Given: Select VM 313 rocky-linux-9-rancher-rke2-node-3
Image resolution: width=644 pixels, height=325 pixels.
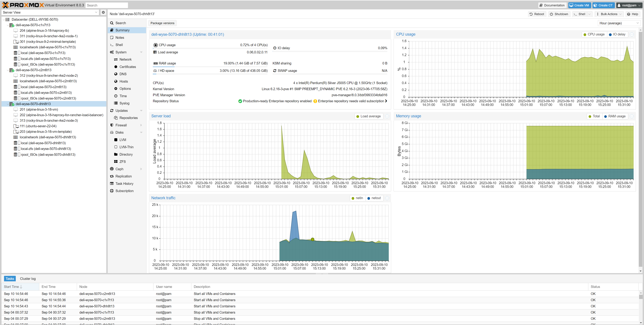Looking at the screenshot, I should coord(49,121).
